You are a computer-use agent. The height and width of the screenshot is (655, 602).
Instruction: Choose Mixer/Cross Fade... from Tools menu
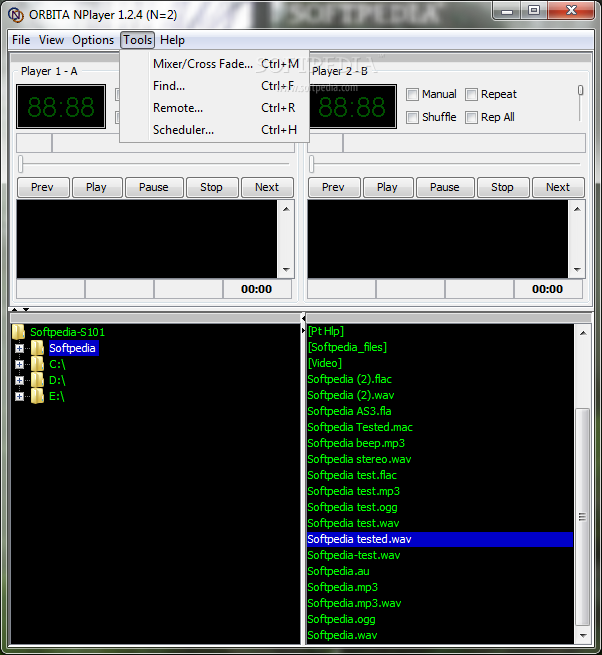pyautogui.click(x=214, y=64)
